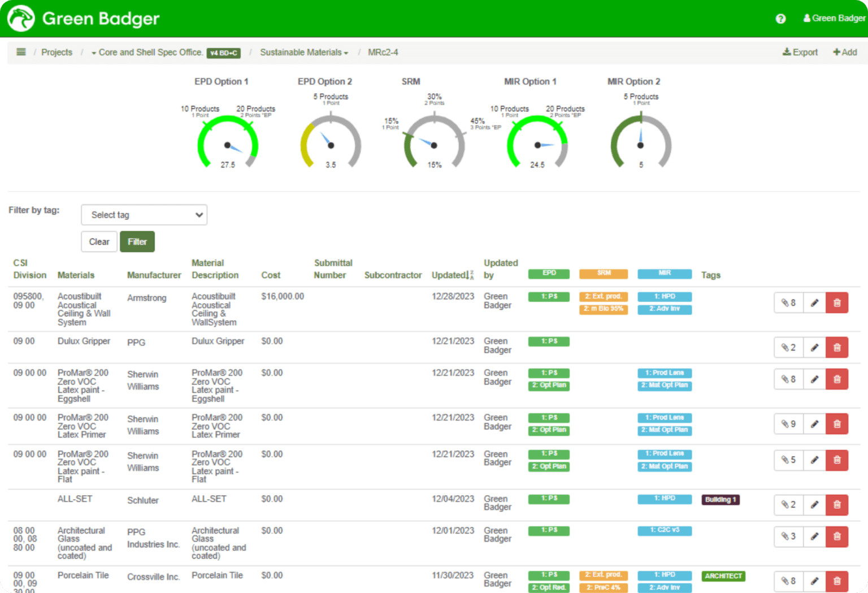
Task: Open the hamburger navigation menu
Action: [21, 51]
